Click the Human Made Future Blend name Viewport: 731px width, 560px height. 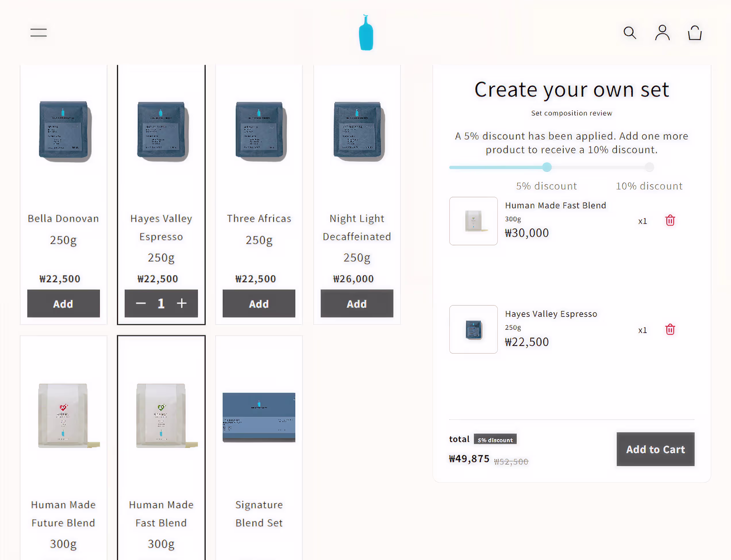pos(63,514)
